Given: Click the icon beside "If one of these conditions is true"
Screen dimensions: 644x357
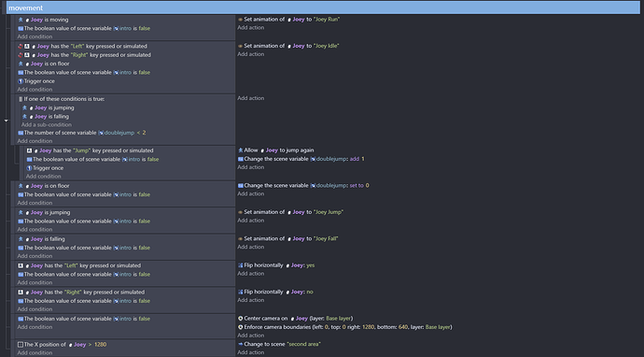Looking at the screenshot, I should coord(21,99).
